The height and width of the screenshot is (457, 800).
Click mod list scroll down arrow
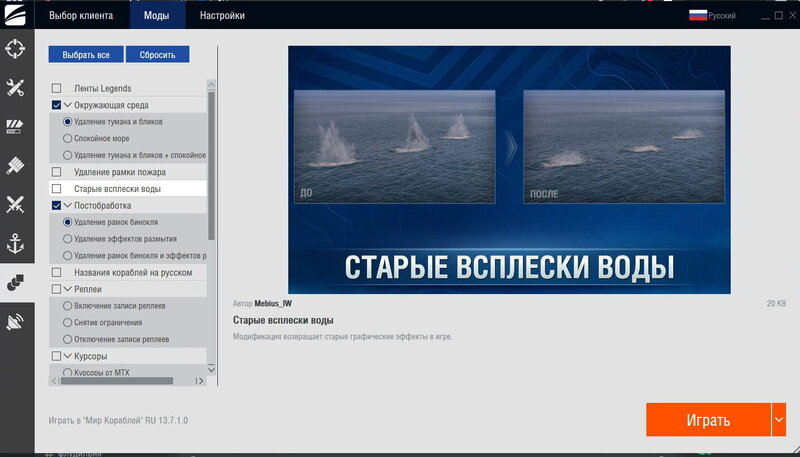coord(211,370)
